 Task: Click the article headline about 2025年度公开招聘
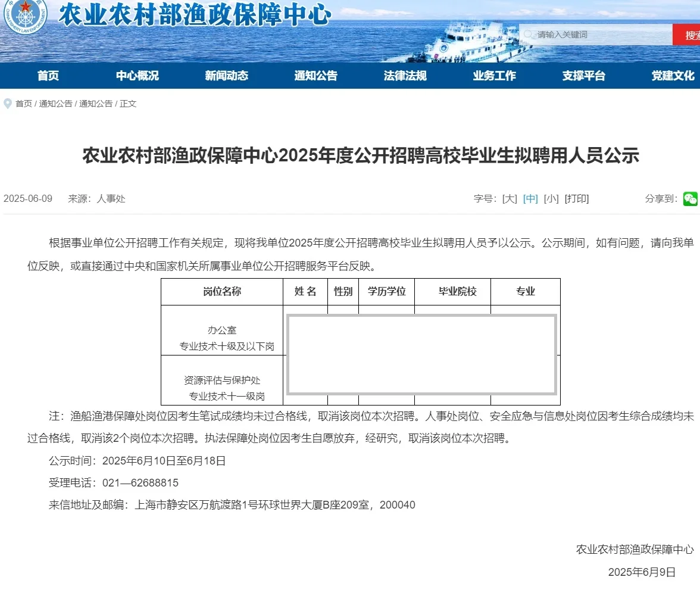click(x=361, y=155)
